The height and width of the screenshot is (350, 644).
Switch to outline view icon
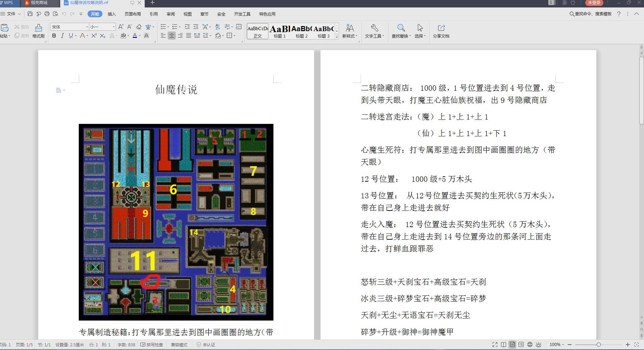[x=521, y=345]
